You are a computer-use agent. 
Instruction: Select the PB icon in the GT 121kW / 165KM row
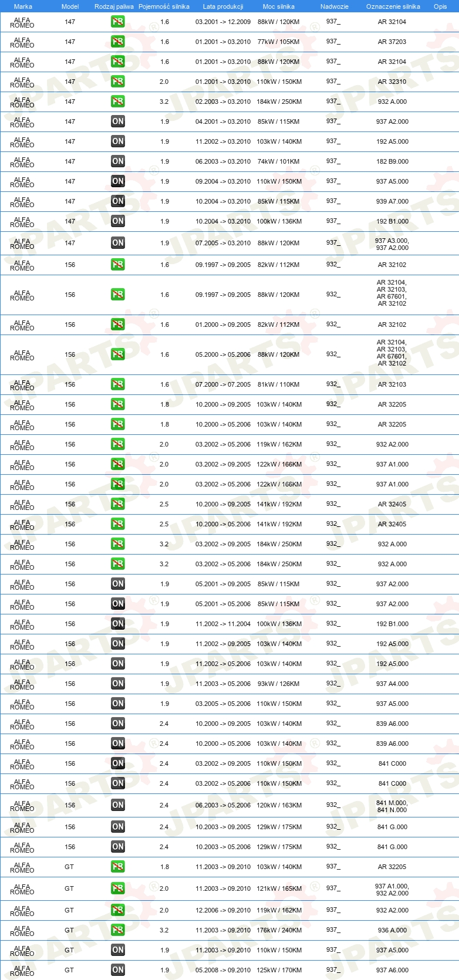point(118,888)
